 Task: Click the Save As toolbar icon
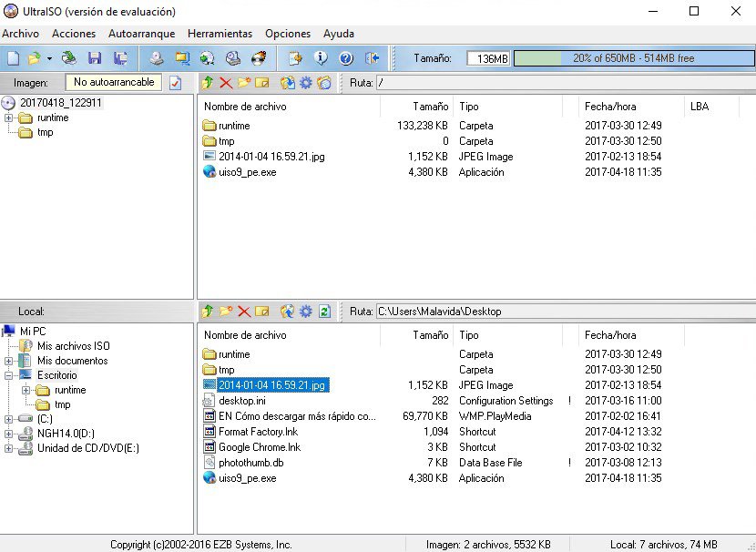120,58
